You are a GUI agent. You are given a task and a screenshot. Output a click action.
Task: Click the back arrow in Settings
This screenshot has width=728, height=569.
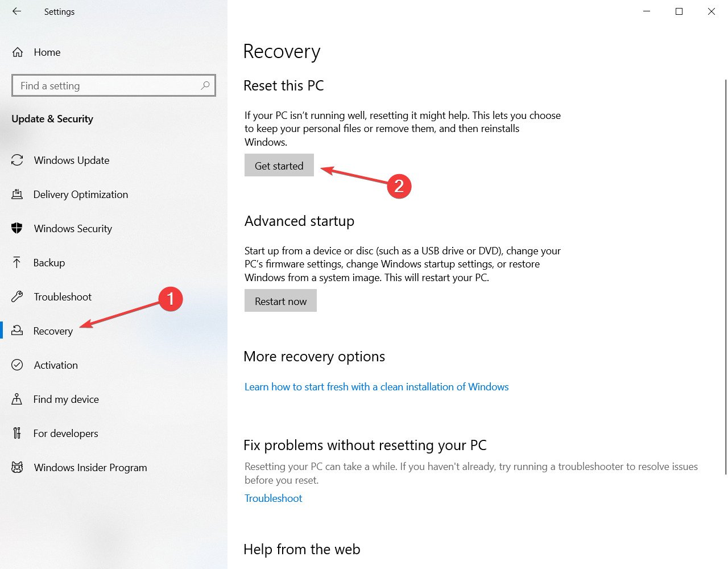tap(16, 11)
